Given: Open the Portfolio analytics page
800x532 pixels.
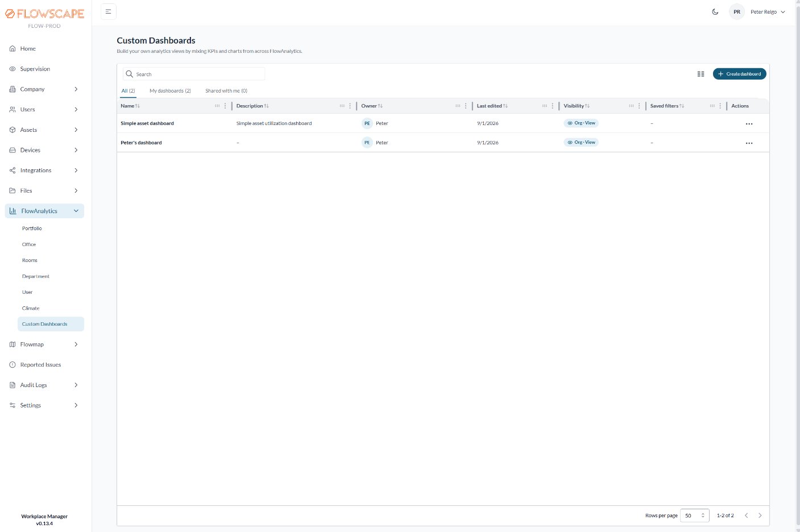Looking at the screenshot, I should tap(32, 228).
